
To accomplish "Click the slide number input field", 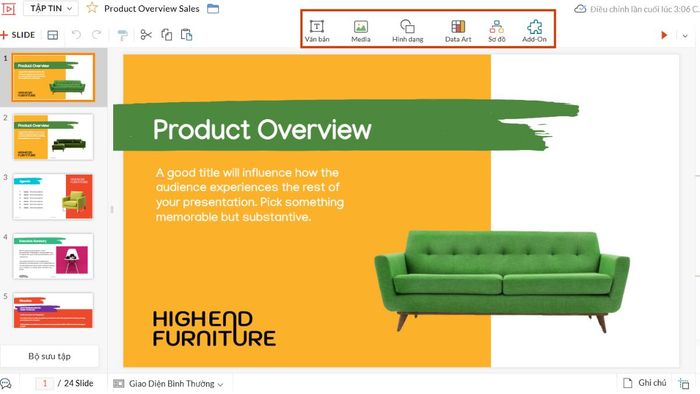I will (x=44, y=383).
